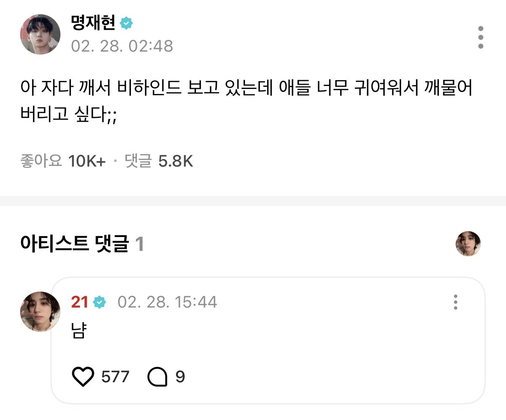Screen dimensions: 506x420
Task: Click the verified badge beside 명재현
Action: (x=126, y=23)
